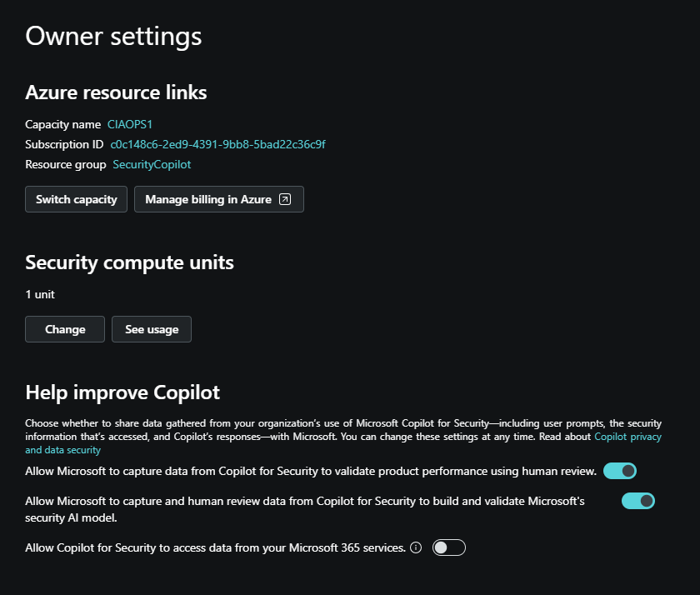Click the 1 unit count text

pyautogui.click(x=40, y=294)
